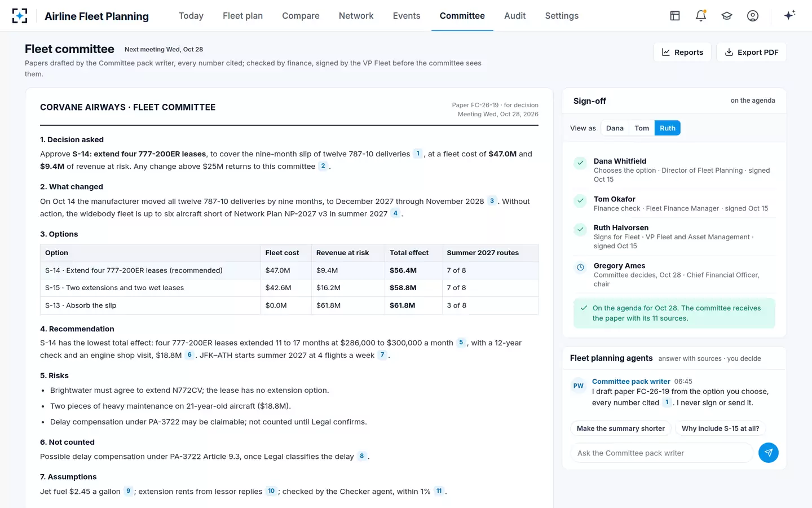Open citation 5 after '$300,000 a month'

tap(461, 343)
